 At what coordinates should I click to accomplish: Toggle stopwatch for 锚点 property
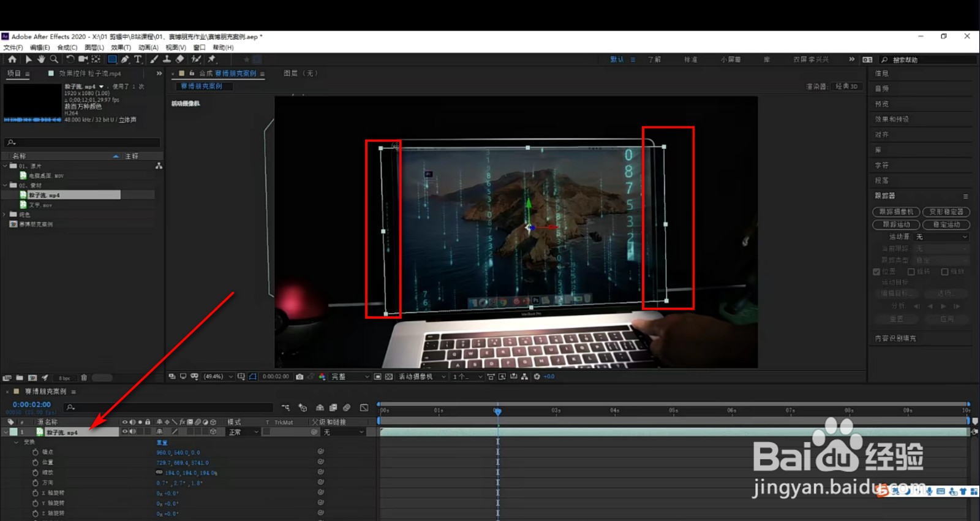tap(36, 452)
